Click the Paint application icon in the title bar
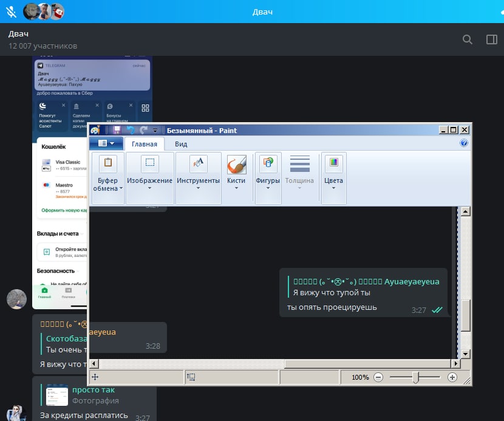This screenshot has width=504, height=421. tap(95, 130)
